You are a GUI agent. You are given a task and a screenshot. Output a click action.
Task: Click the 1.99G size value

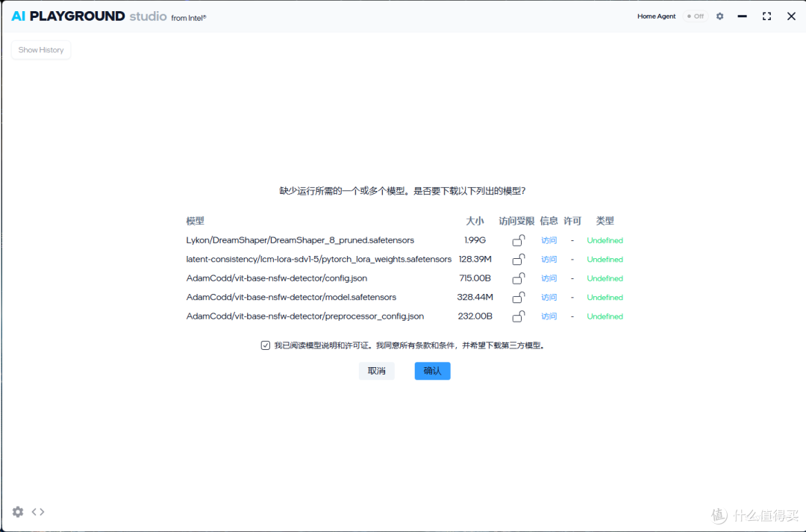475,240
